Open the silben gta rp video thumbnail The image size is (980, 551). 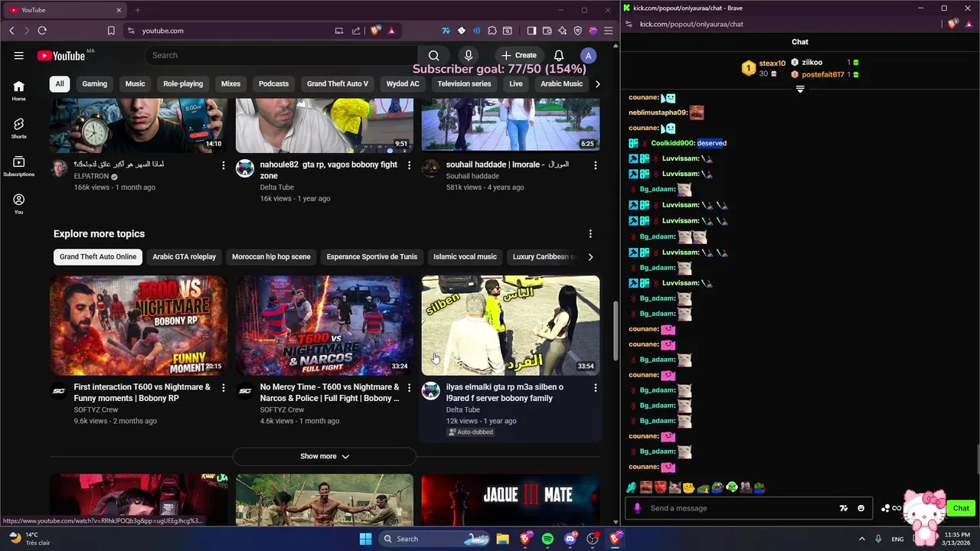[511, 325]
